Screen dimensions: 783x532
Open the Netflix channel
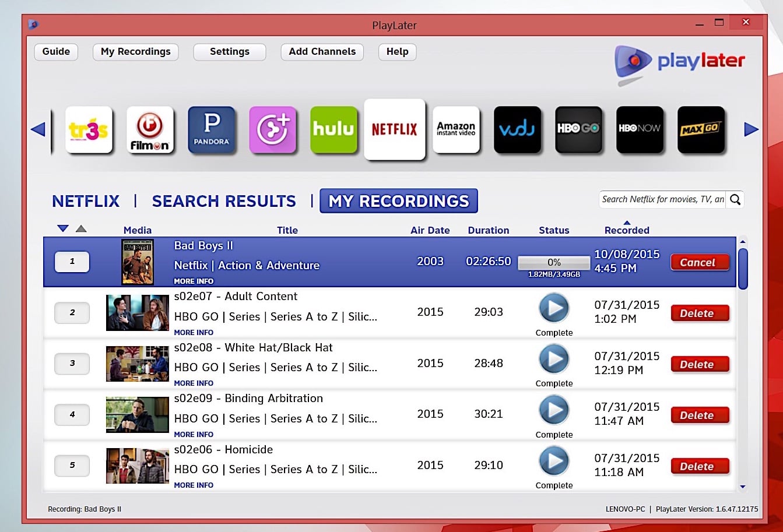click(395, 129)
